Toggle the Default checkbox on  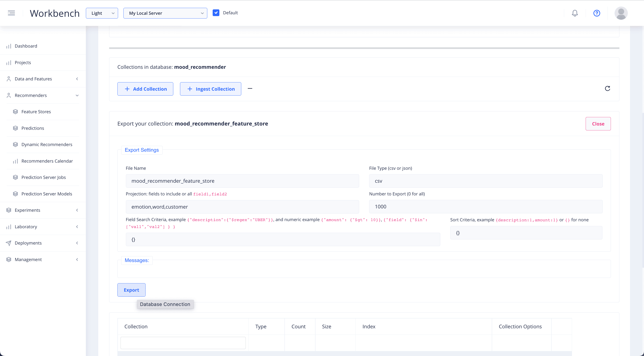(216, 13)
